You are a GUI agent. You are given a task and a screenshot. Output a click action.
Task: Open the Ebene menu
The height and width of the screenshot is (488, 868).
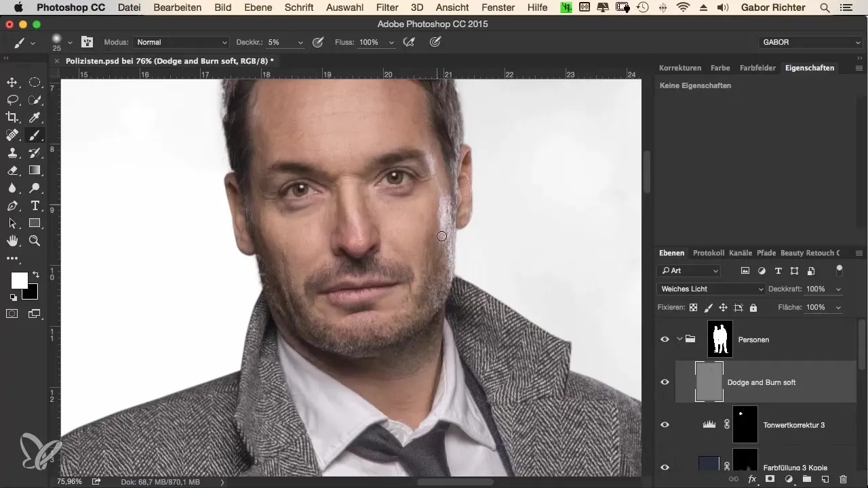pos(257,8)
